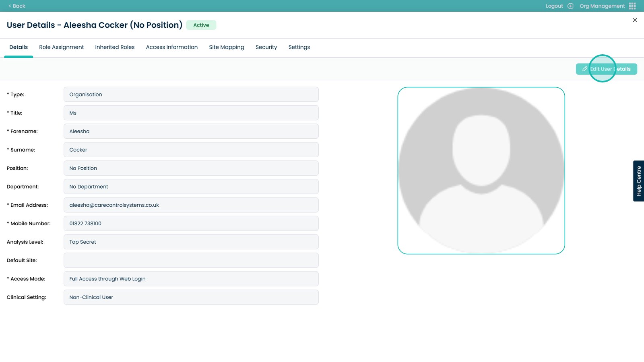Click the Title field showing Ms
The height and width of the screenshot is (362, 644).
[191, 113]
